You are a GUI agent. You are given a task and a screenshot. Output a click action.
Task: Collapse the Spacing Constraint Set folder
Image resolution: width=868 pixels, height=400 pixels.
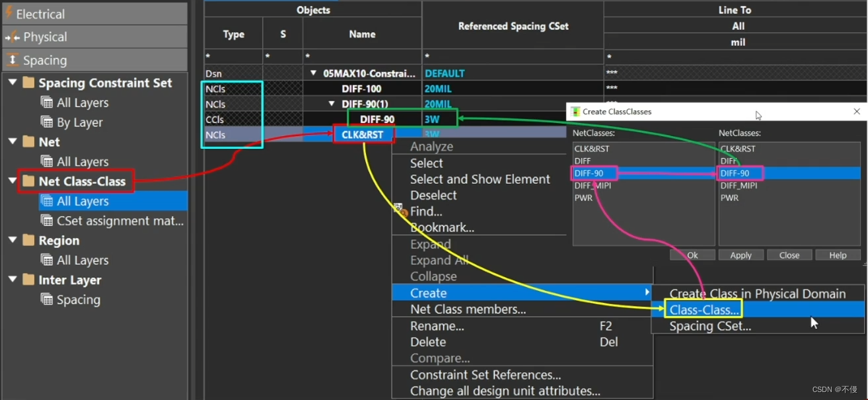pyautogui.click(x=13, y=83)
